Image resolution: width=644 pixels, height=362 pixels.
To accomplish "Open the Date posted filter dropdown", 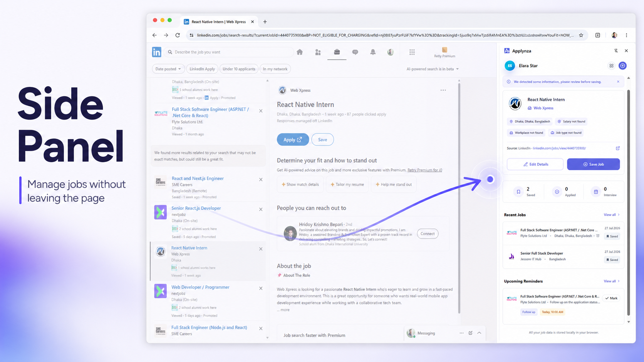I will pyautogui.click(x=168, y=69).
